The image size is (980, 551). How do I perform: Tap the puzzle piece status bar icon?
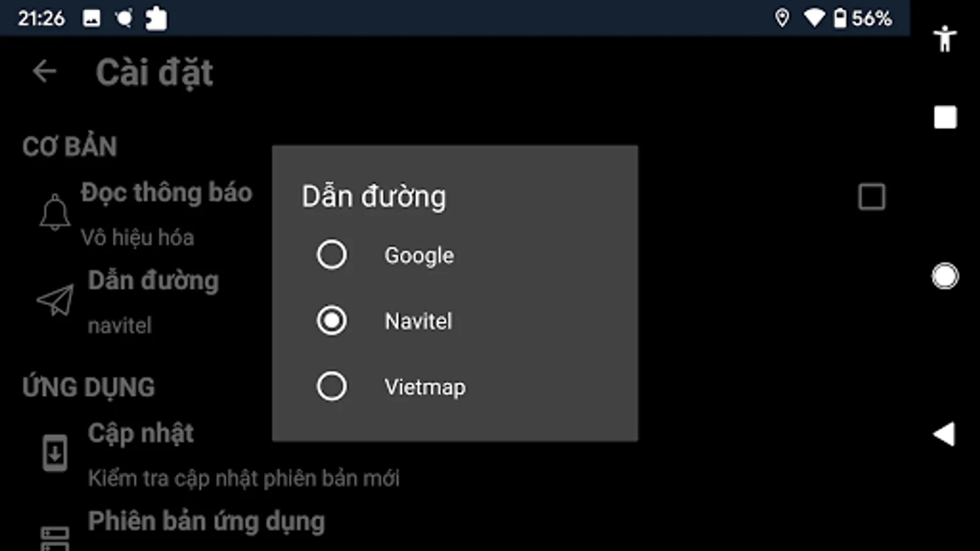pyautogui.click(x=156, y=18)
